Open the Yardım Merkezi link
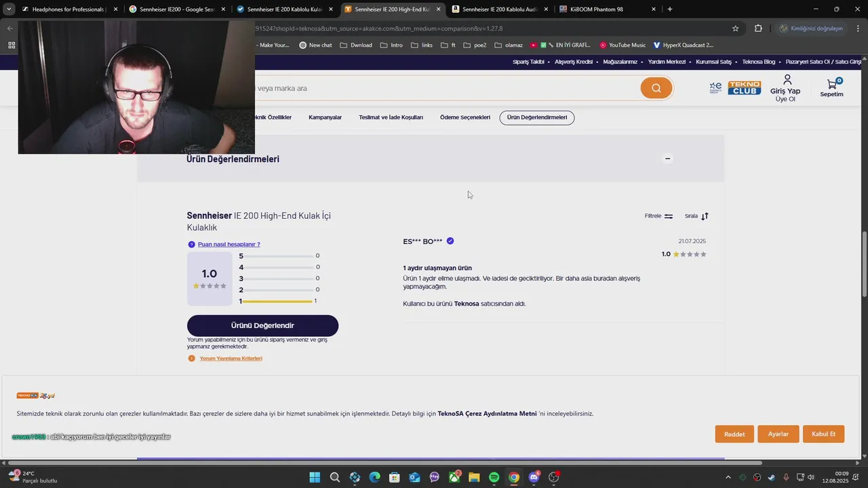 667,62
